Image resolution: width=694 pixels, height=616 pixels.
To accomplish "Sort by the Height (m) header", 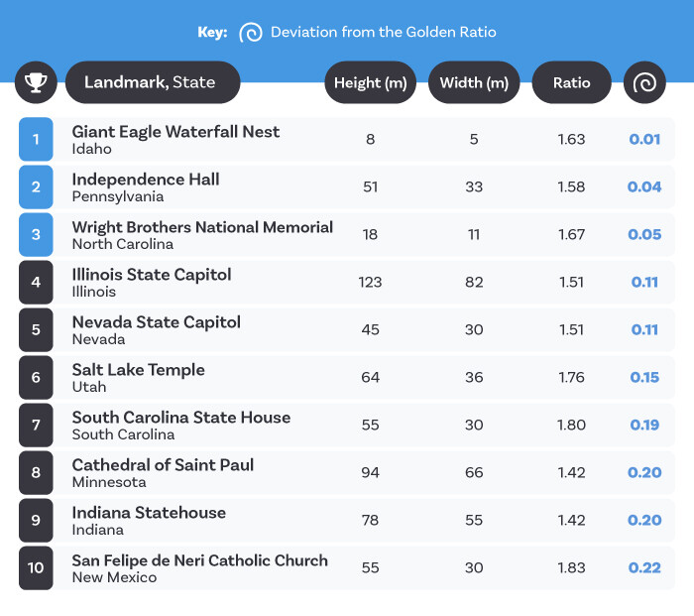I will pyautogui.click(x=370, y=82).
